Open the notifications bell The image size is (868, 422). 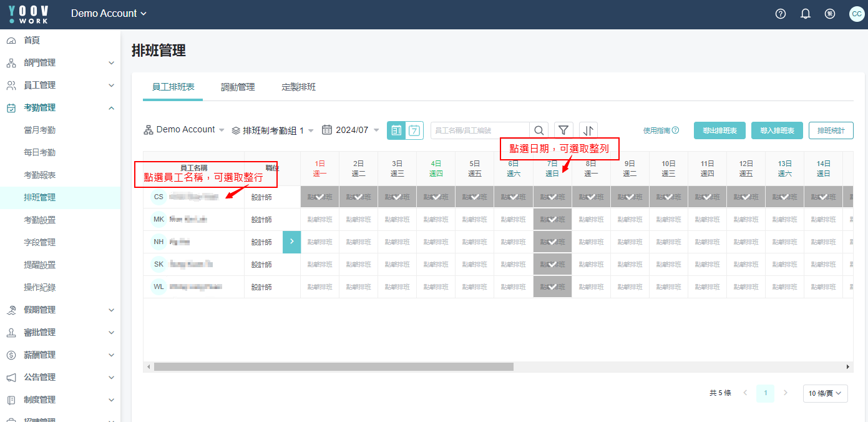[x=805, y=14]
